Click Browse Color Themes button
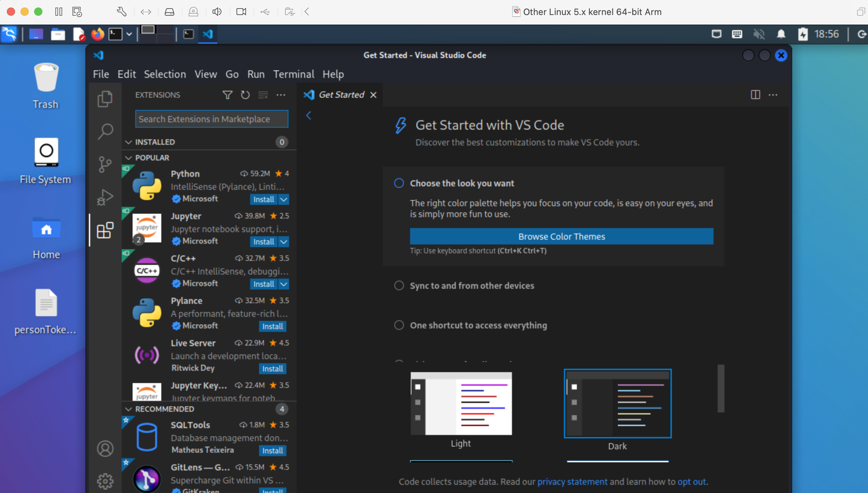The image size is (868, 493). tap(561, 236)
